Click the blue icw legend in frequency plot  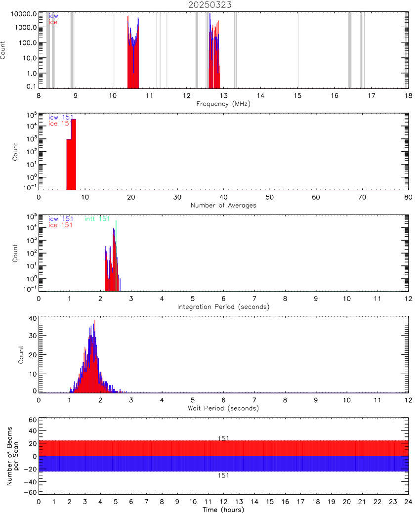tap(53, 16)
